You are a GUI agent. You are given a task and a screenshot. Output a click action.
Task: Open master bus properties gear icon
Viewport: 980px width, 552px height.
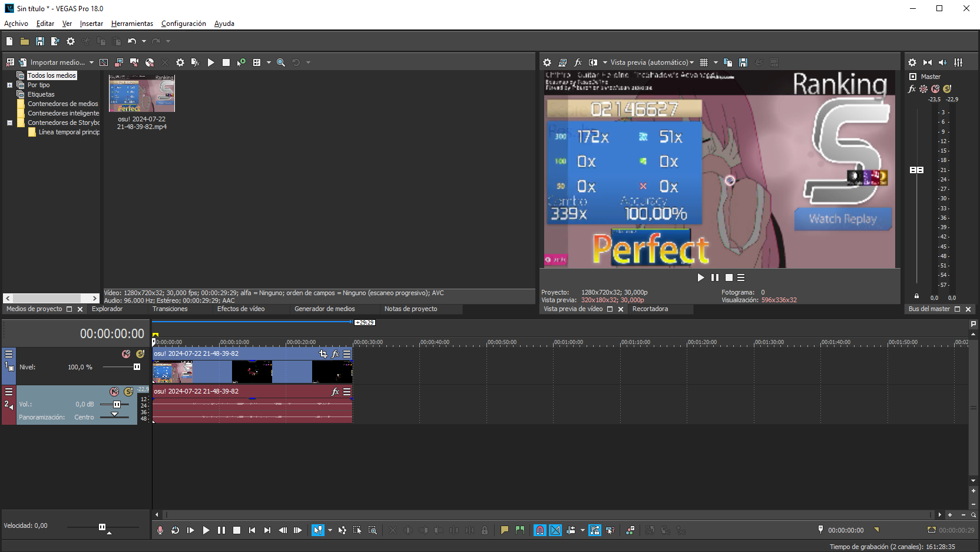coord(912,62)
